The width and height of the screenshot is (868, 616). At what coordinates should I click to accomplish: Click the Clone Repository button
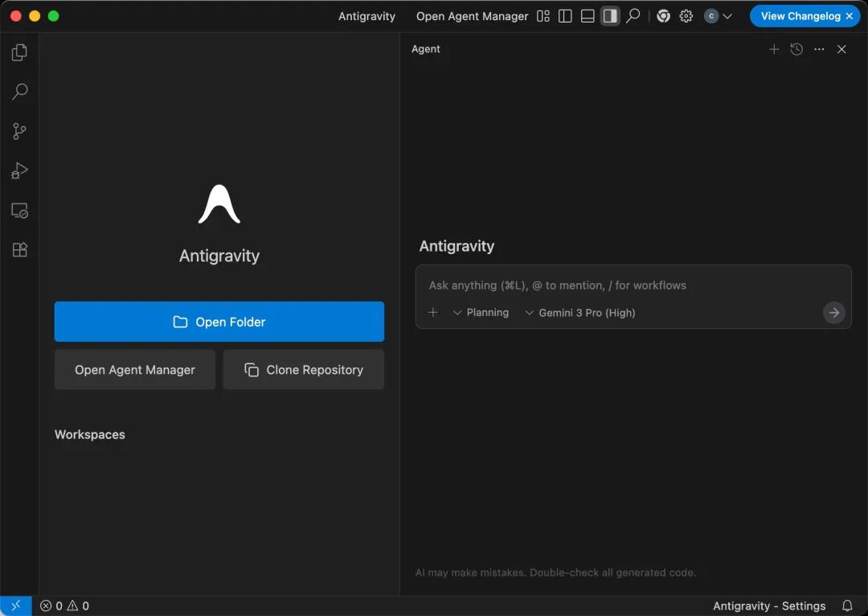point(303,370)
